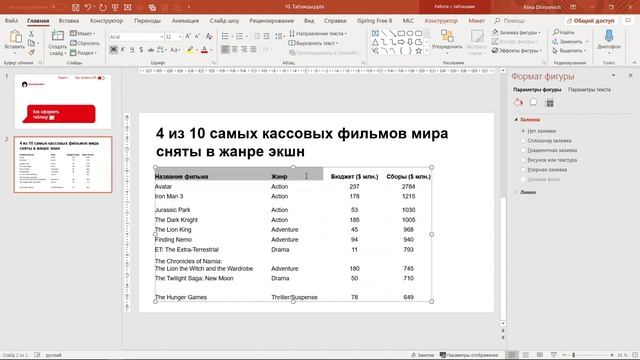This screenshot has width=640, height=360.
Task: Apply italic formatting (К)
Action: 123,50
